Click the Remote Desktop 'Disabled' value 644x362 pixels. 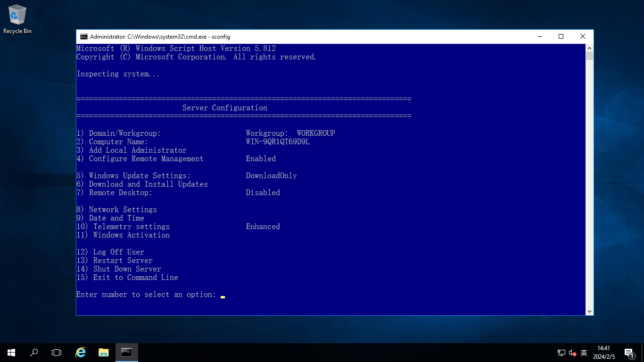(263, 193)
